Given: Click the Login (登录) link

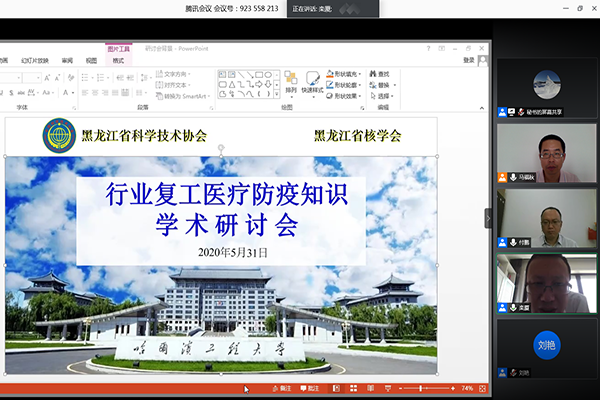Looking at the screenshot, I should (x=469, y=60).
